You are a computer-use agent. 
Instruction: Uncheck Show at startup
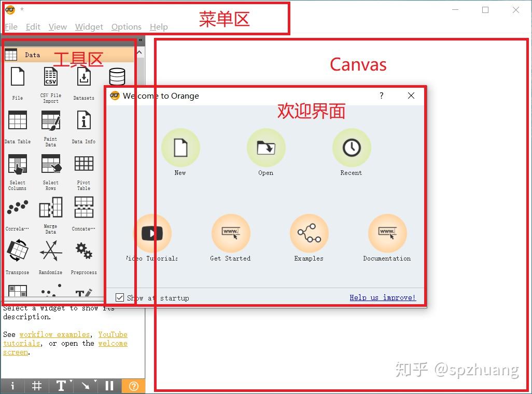pyautogui.click(x=120, y=297)
